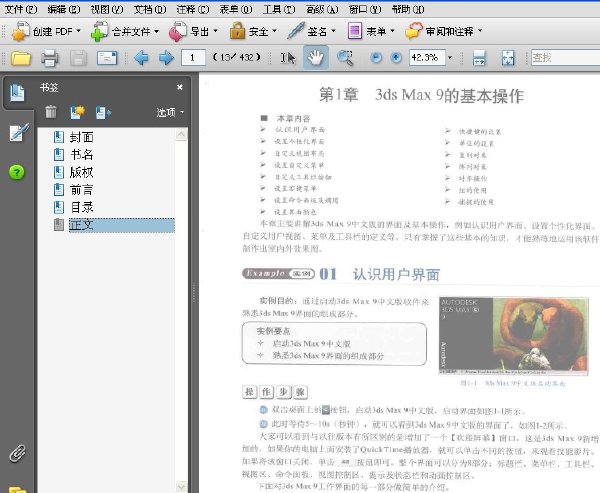Click the 创建 PDF toolbar button

tap(46, 31)
